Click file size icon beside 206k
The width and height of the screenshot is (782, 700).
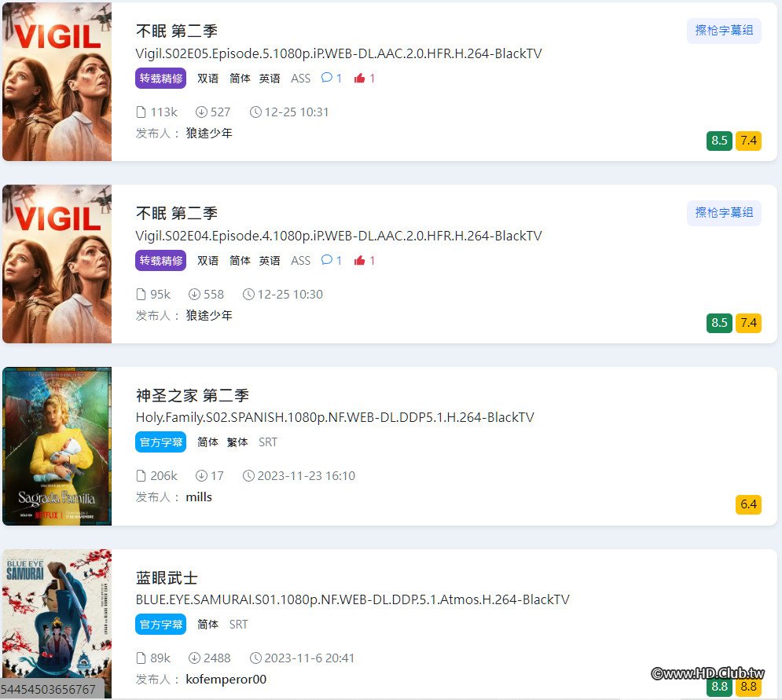pyautogui.click(x=141, y=476)
